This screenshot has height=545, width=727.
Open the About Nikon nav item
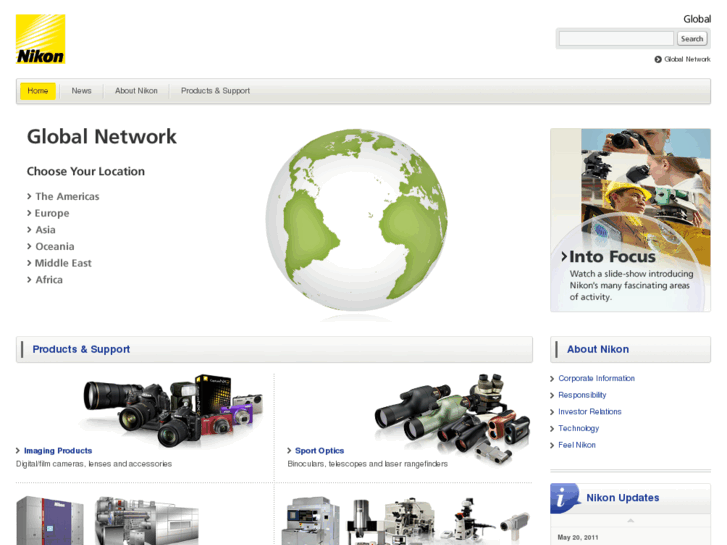pos(136,91)
